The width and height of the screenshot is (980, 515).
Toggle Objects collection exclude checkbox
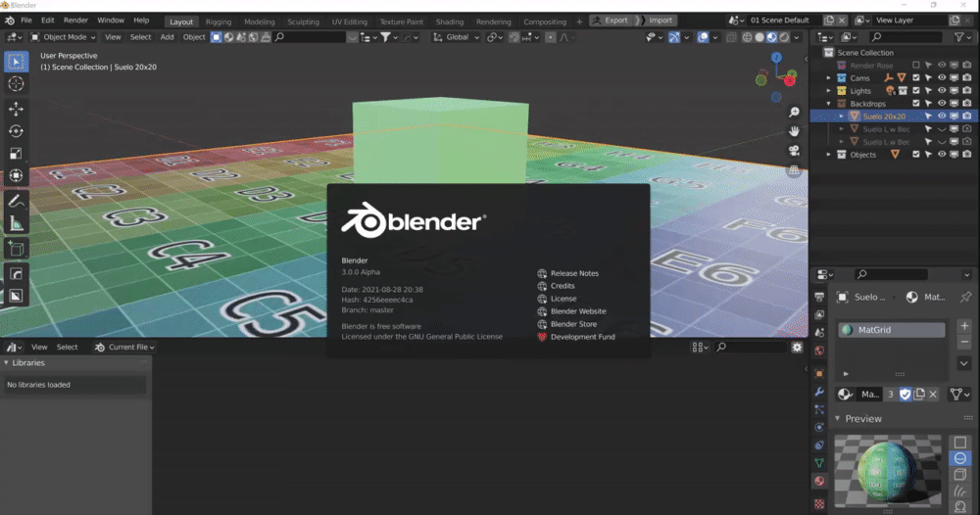(916, 154)
